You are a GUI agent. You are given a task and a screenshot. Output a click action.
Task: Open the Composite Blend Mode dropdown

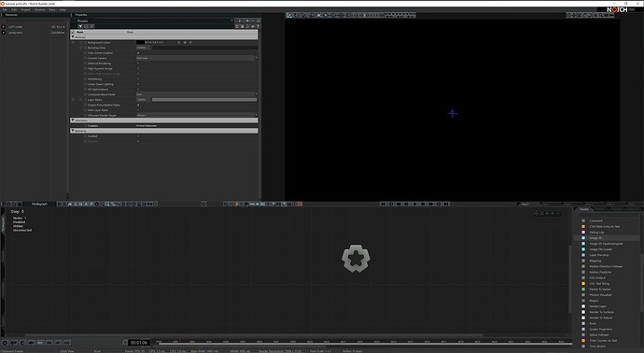click(x=197, y=94)
